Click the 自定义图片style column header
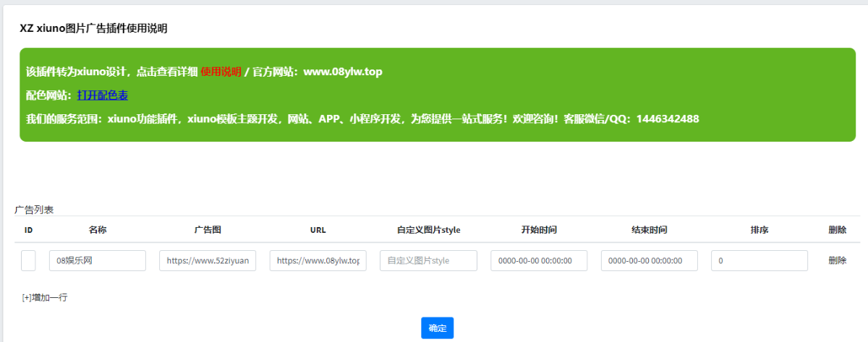Viewport: 868px width, 342px height. 428,230
